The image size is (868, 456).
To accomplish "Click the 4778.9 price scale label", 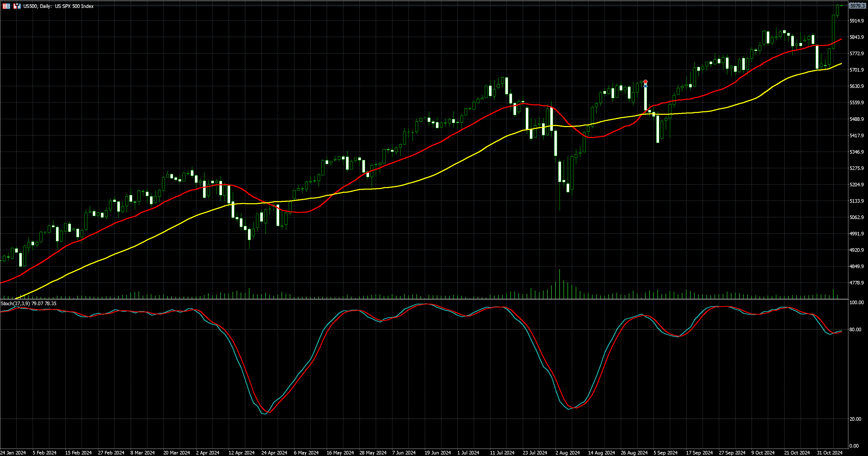I will pyautogui.click(x=857, y=283).
